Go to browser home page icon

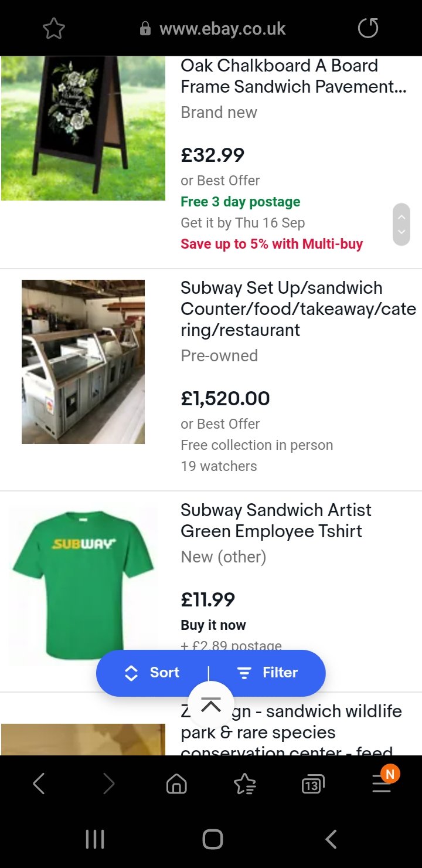coord(176,784)
